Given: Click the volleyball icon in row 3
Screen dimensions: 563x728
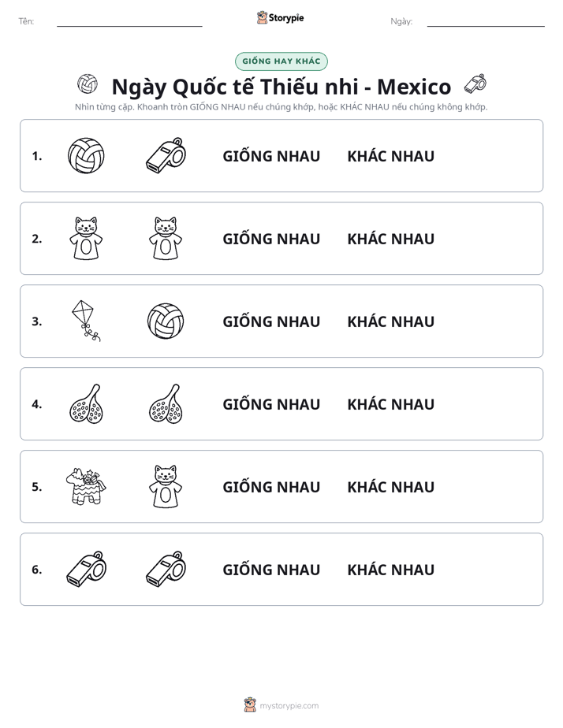Looking at the screenshot, I should pos(166,321).
